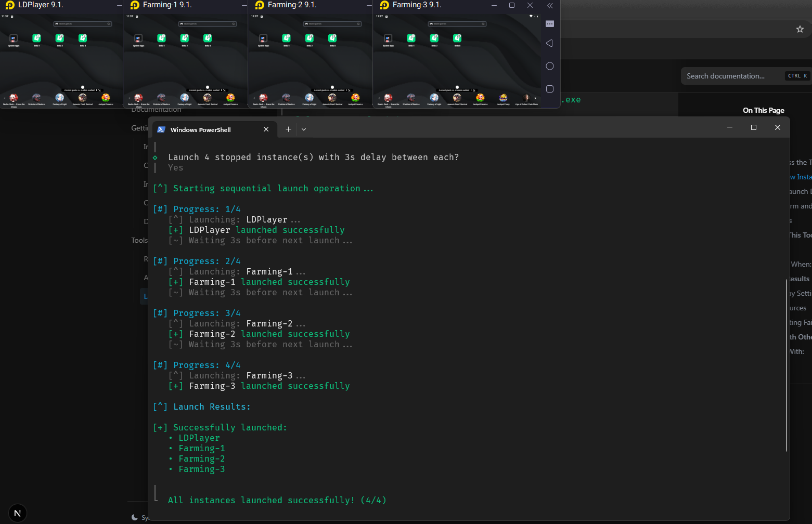Screen dimensions: 812x524
Task: Click the PowerShell vertical scrollbar
Action: click(786, 364)
